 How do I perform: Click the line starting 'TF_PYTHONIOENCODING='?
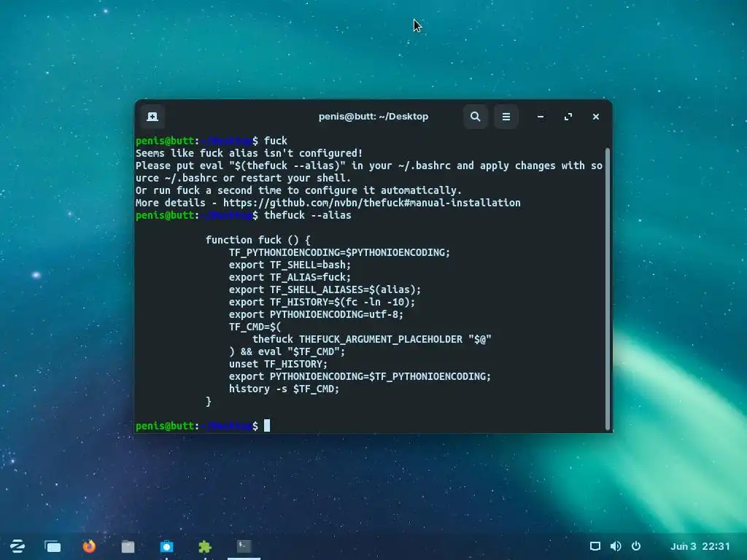(x=339, y=252)
